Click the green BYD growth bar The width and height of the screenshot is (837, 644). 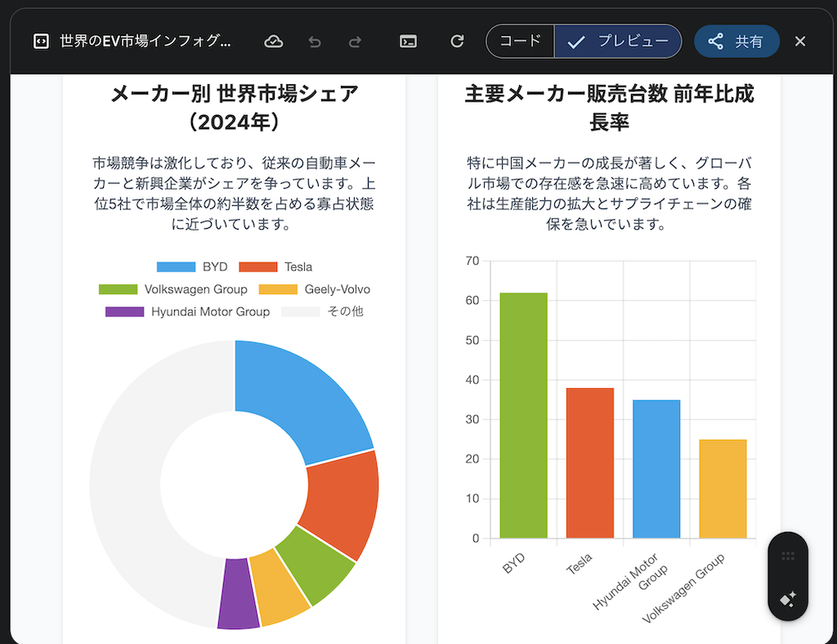point(524,415)
